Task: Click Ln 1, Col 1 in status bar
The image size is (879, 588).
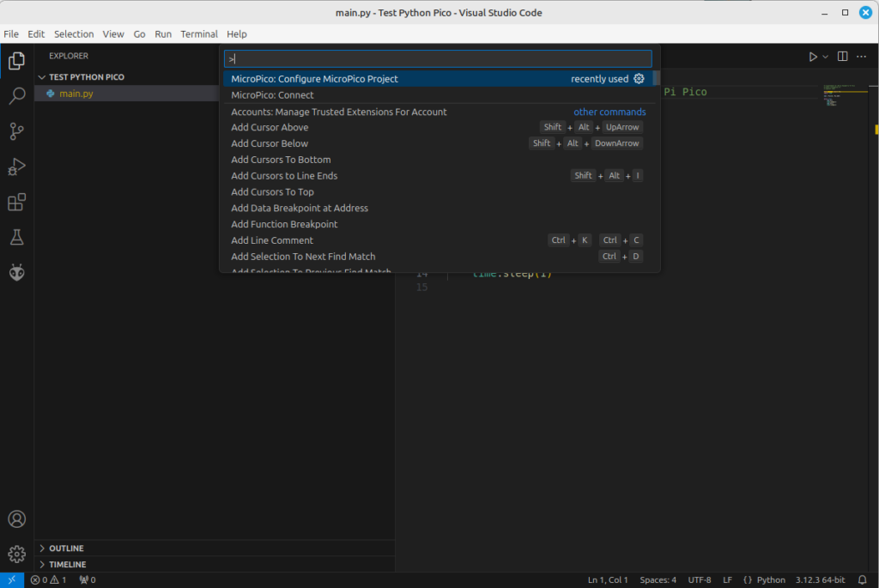Action: pyautogui.click(x=608, y=580)
